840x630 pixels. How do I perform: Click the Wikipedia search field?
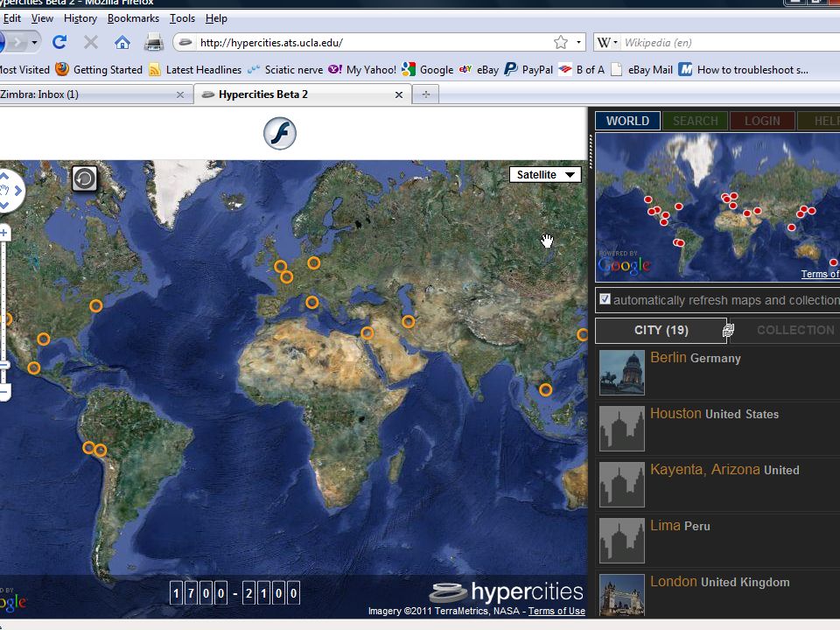tap(731, 42)
